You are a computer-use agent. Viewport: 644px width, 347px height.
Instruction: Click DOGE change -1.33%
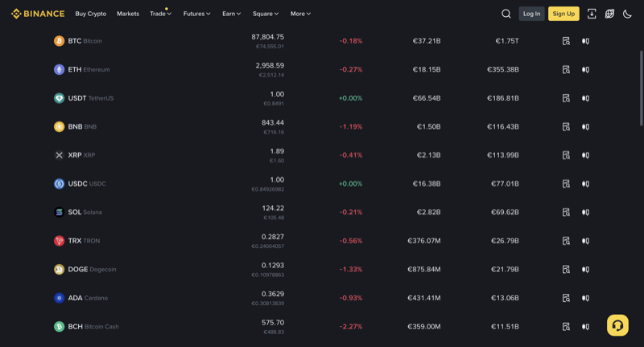[351, 270]
